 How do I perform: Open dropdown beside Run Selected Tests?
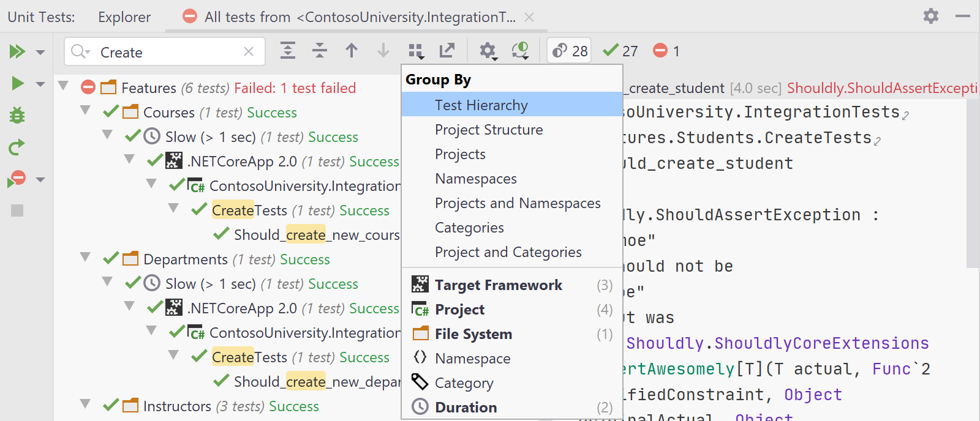(40, 84)
